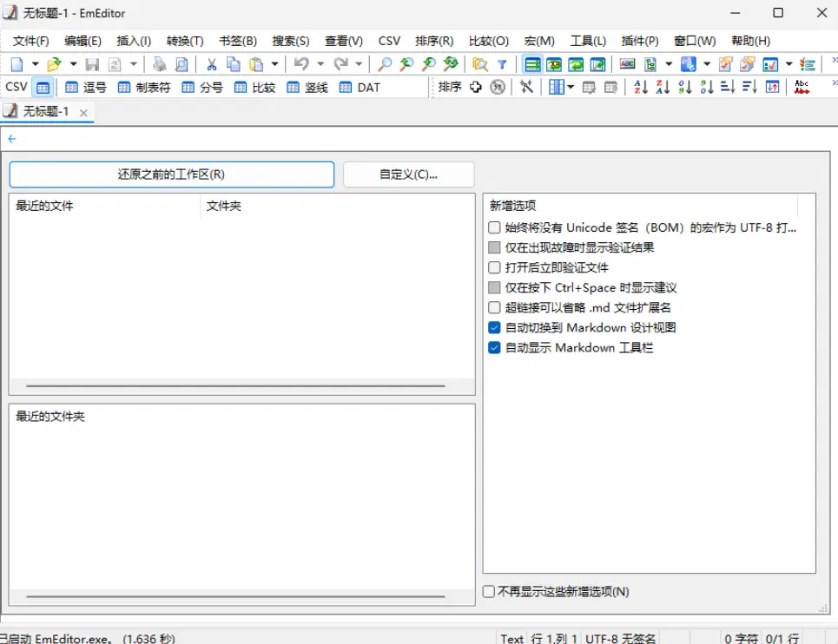
Task: Click the Open file folder icon
Action: click(x=54, y=64)
